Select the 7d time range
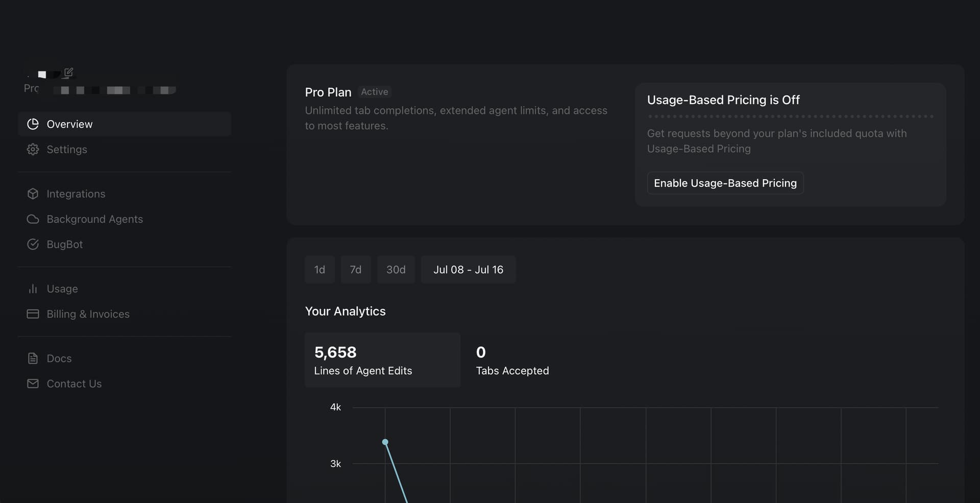The image size is (980, 503). (x=356, y=270)
